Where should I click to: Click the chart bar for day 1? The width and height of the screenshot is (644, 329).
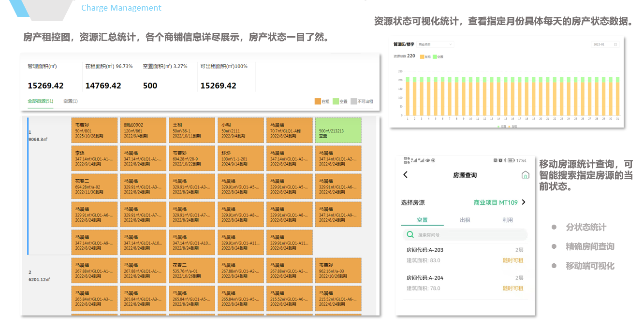(x=408, y=96)
